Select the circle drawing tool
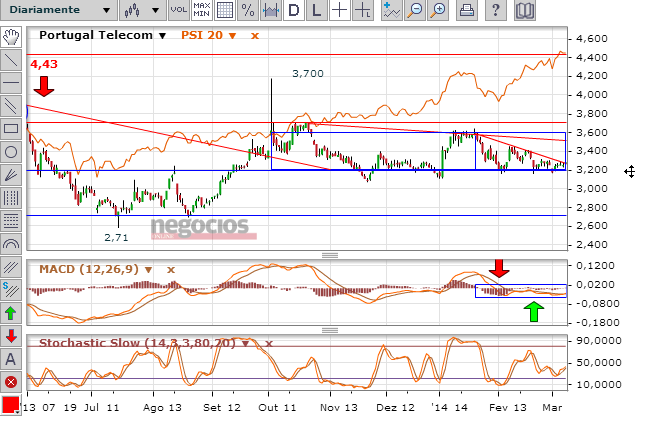 point(11,152)
